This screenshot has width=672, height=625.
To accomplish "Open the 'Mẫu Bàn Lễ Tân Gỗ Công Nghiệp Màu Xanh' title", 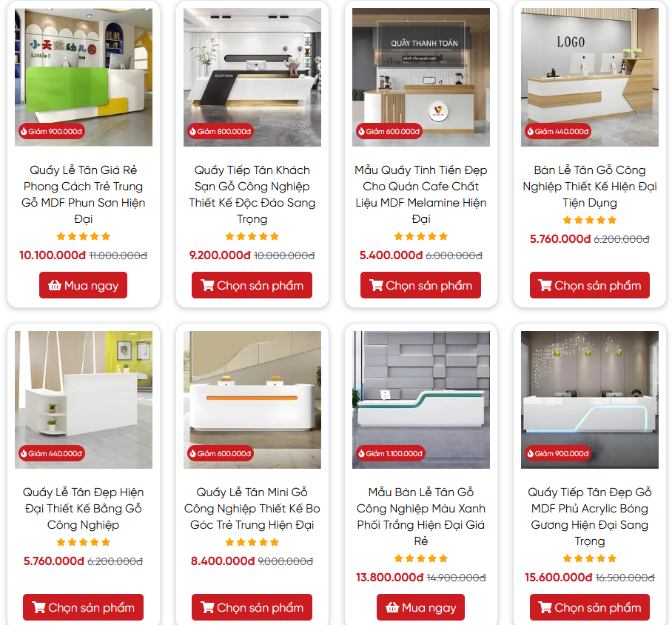I will pos(421,516).
